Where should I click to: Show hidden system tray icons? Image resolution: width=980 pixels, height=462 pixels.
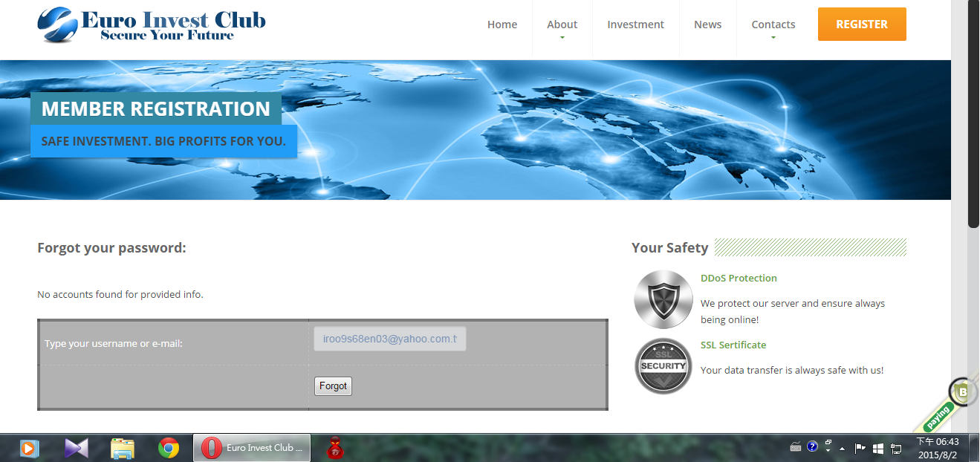[x=843, y=449]
